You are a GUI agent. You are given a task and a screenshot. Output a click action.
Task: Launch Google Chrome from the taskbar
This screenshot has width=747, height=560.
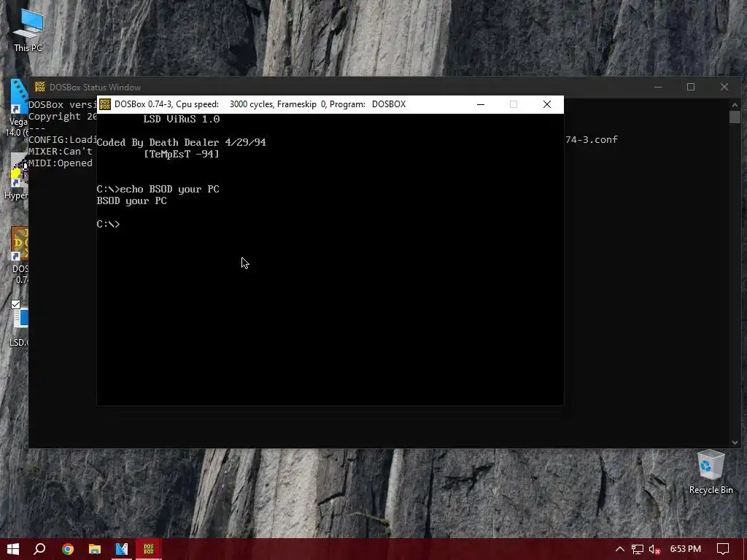68,549
